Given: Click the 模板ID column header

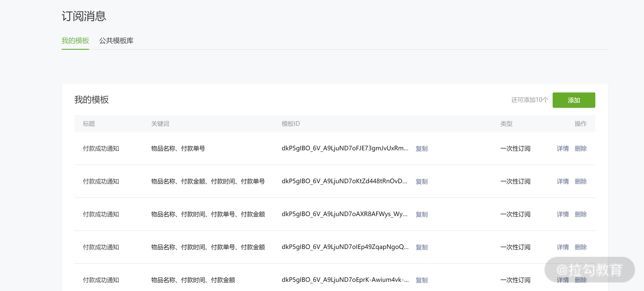Looking at the screenshot, I should (291, 124).
